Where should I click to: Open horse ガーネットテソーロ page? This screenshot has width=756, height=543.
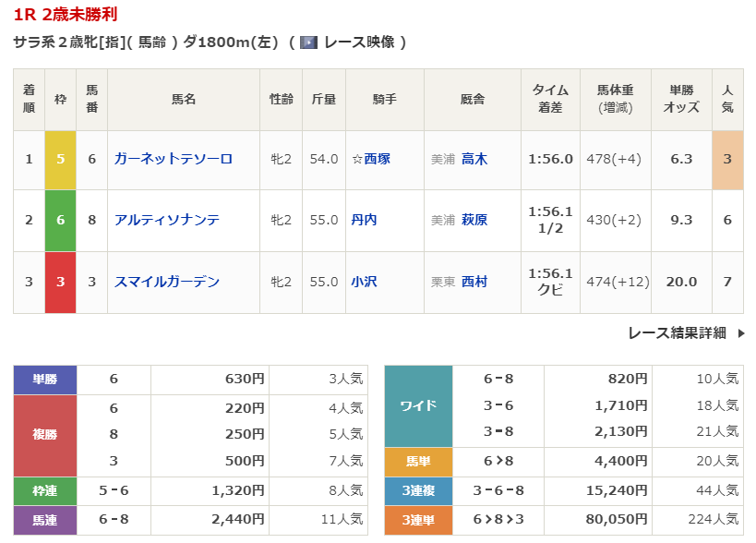pos(173,159)
